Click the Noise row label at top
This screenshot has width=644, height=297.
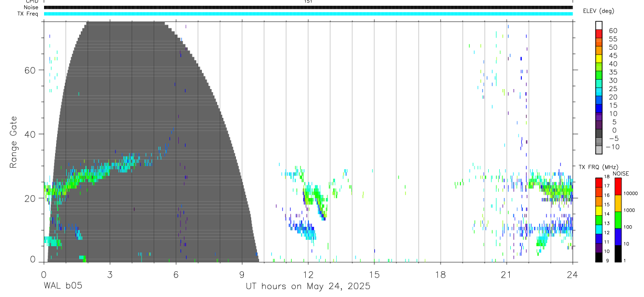31,7
